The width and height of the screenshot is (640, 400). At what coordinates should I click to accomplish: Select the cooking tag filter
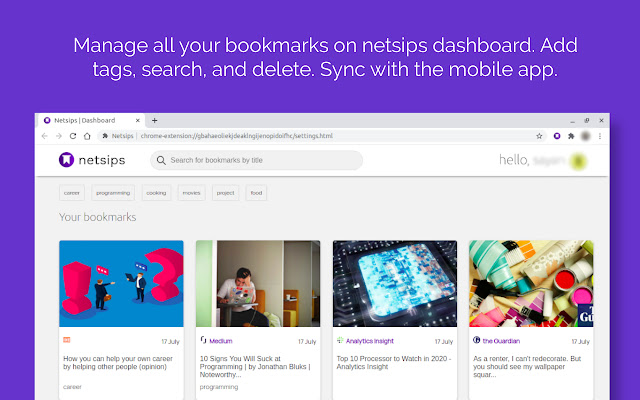coord(156,193)
